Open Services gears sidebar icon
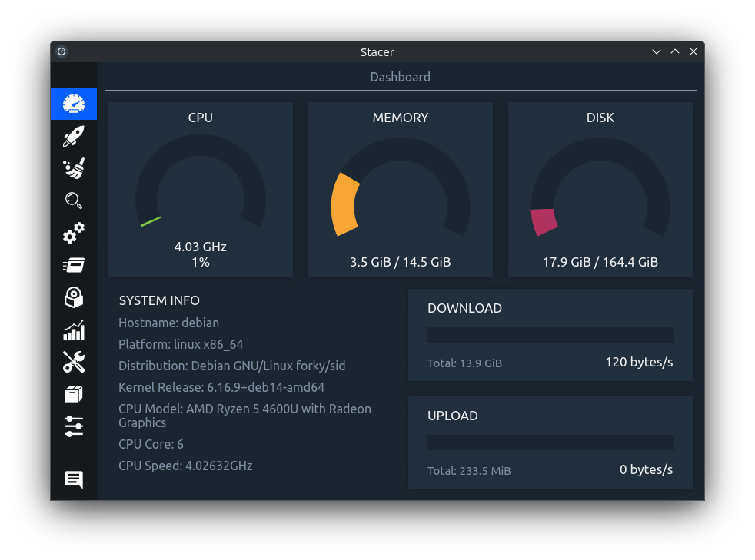The image size is (755, 560). click(74, 233)
